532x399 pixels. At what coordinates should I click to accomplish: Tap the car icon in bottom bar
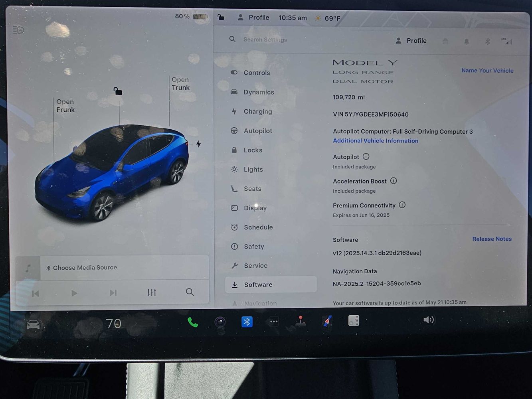pos(33,324)
